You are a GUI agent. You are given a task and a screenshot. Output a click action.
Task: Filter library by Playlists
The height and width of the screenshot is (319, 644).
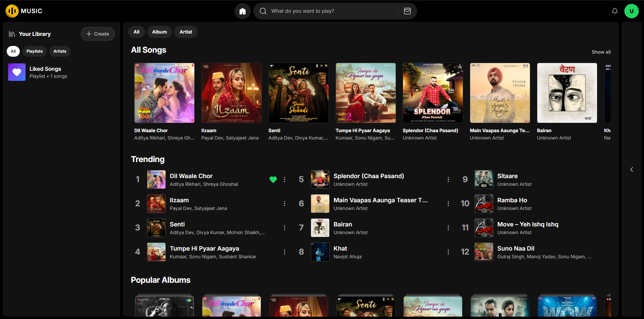pyautogui.click(x=35, y=51)
